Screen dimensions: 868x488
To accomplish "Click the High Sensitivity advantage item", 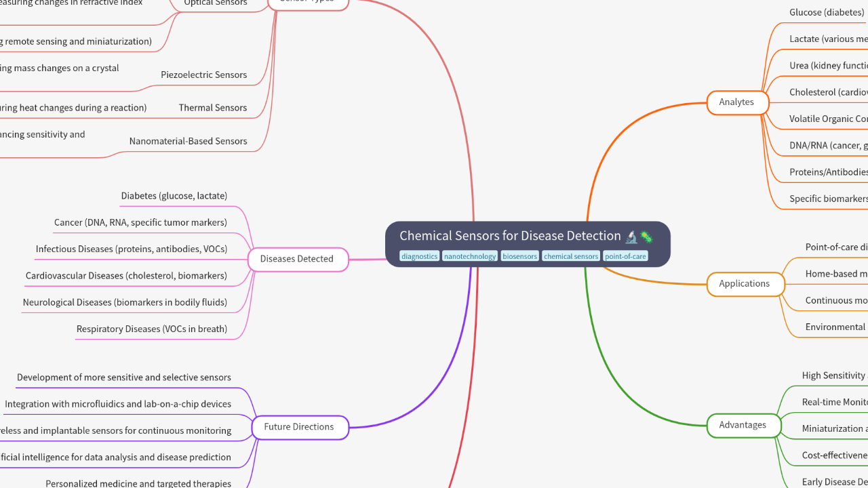I will pyautogui.click(x=834, y=375).
